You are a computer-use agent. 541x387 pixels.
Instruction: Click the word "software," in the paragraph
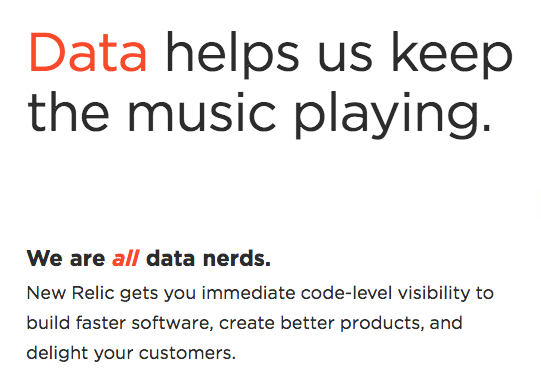[x=172, y=324]
